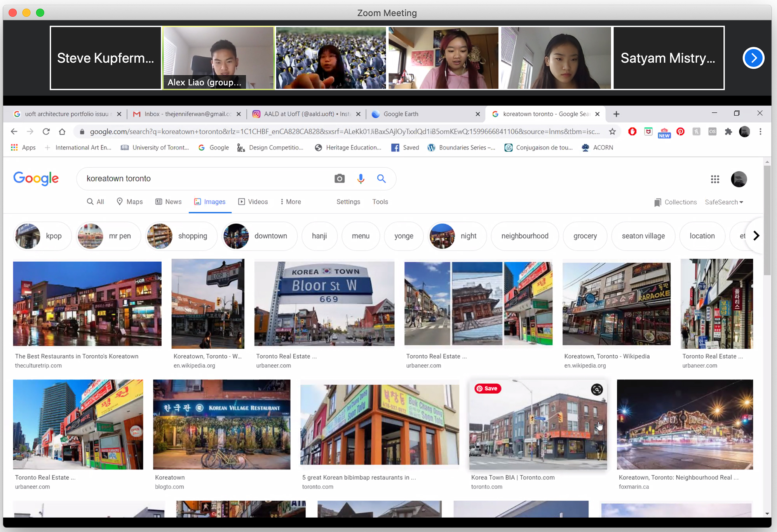Open The Best Restaurants in Koreatown image
Image resolution: width=777 pixels, height=532 pixels.
click(87, 304)
